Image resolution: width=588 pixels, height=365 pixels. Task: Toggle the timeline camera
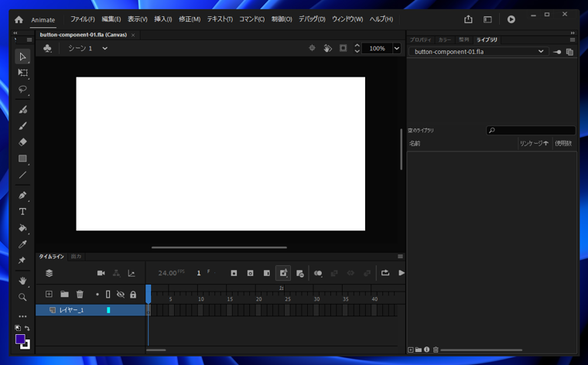point(101,273)
